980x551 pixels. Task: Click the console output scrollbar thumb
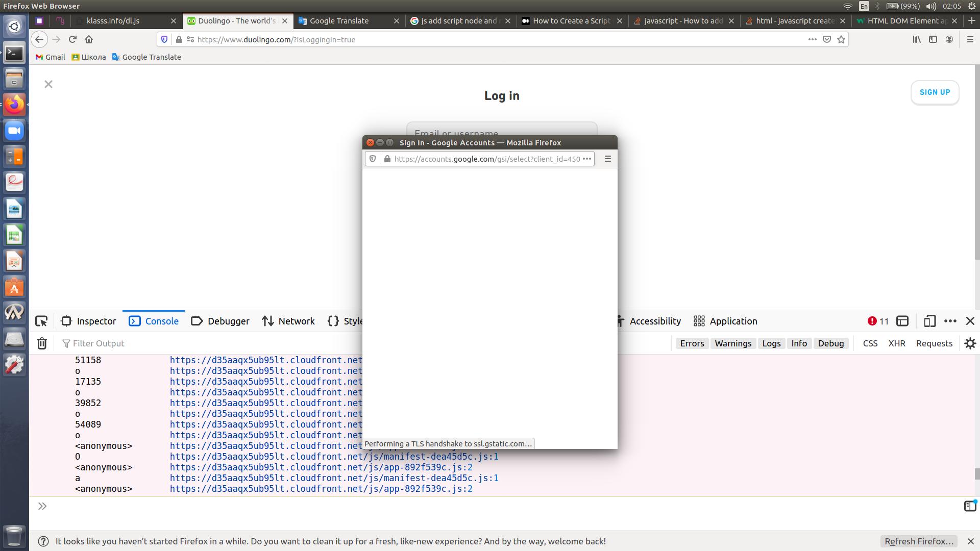tap(976, 473)
